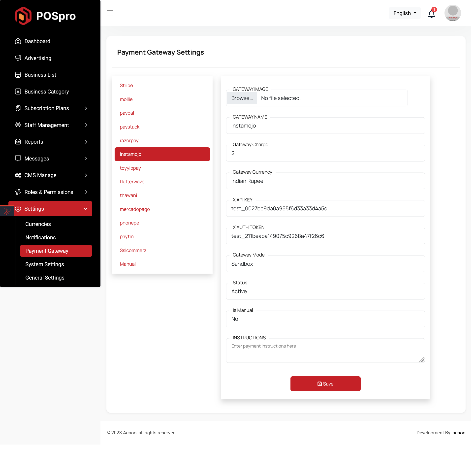
Task: Open the Gateway Mode dropdown
Action: coord(325,264)
